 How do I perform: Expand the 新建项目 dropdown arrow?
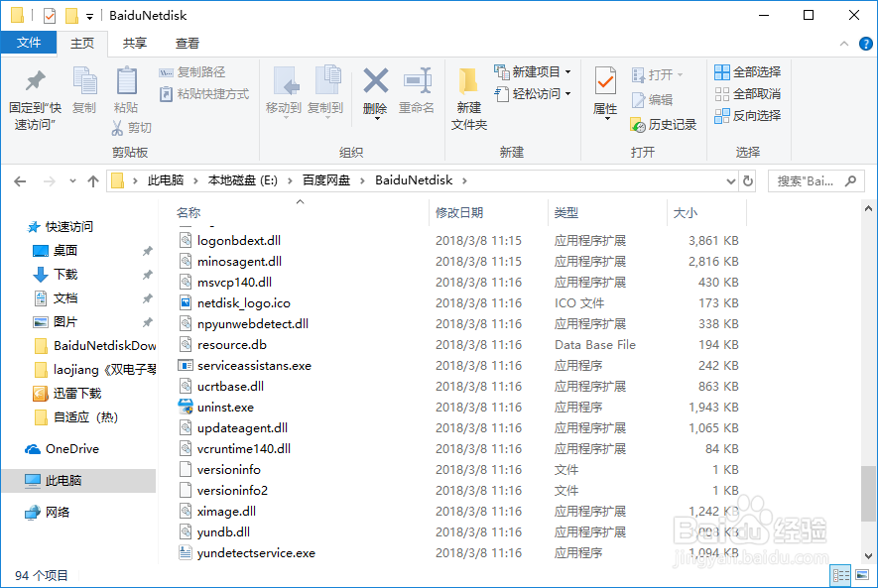568,71
